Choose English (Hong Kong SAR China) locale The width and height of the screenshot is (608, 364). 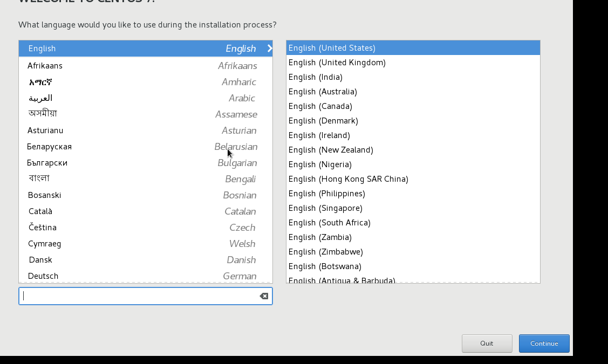413,178
